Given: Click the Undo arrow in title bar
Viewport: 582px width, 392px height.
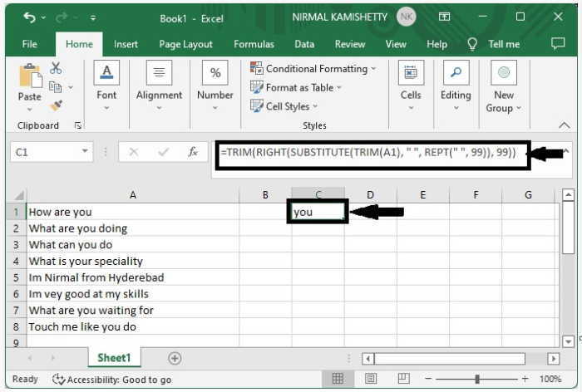Looking at the screenshot, I should pos(30,17).
